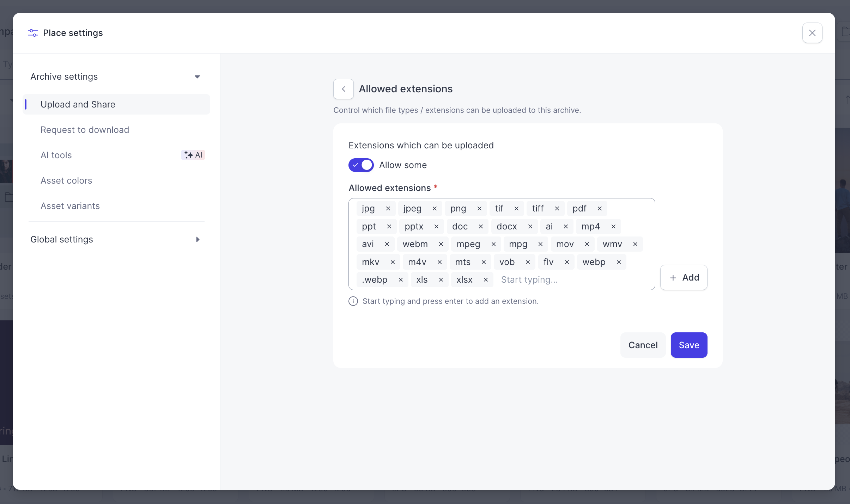Click the Add extension button
This screenshot has height=504, width=850.
(x=684, y=278)
